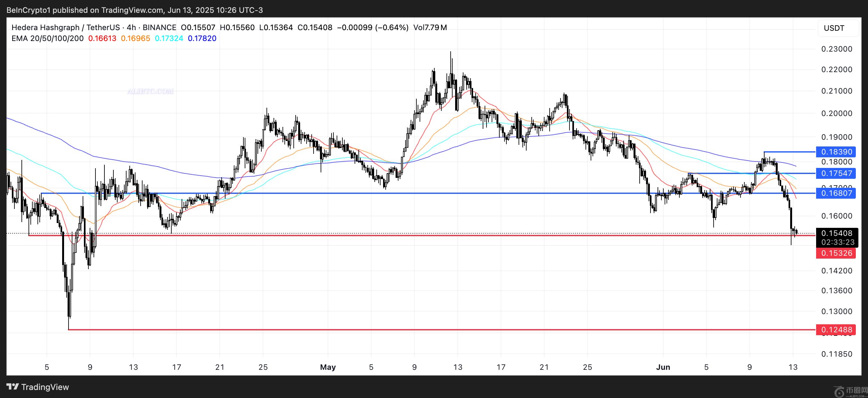Select the blue 0.17547 price label
The height and width of the screenshot is (398, 868).
coord(836,174)
